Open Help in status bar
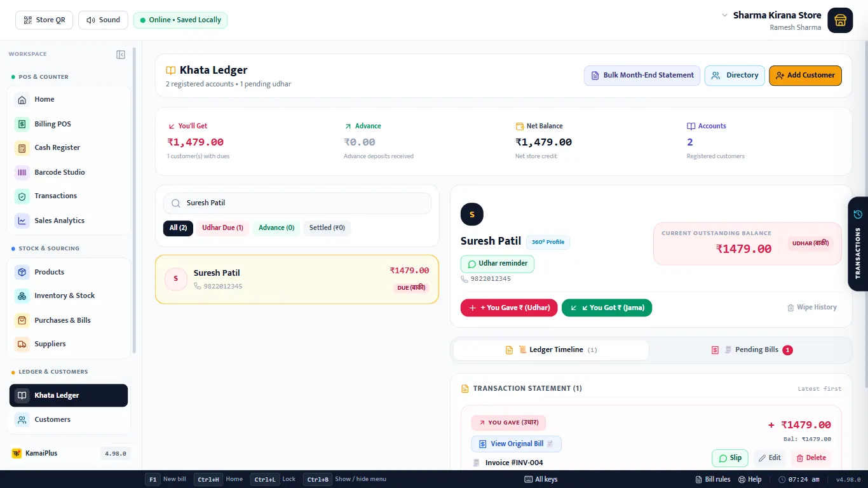 pyautogui.click(x=750, y=479)
